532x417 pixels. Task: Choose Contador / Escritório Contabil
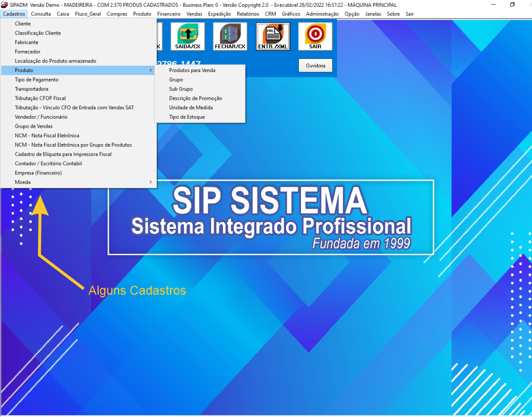click(x=78, y=164)
